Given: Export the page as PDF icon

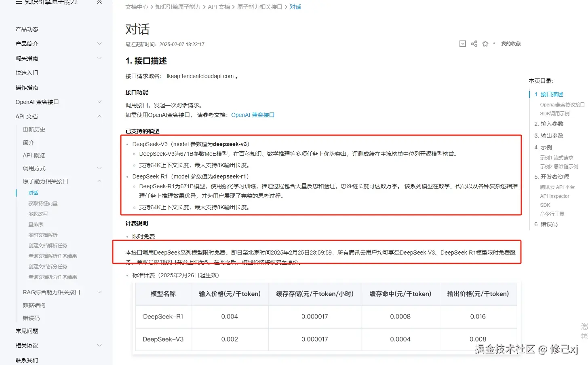Looking at the screenshot, I should [463, 44].
